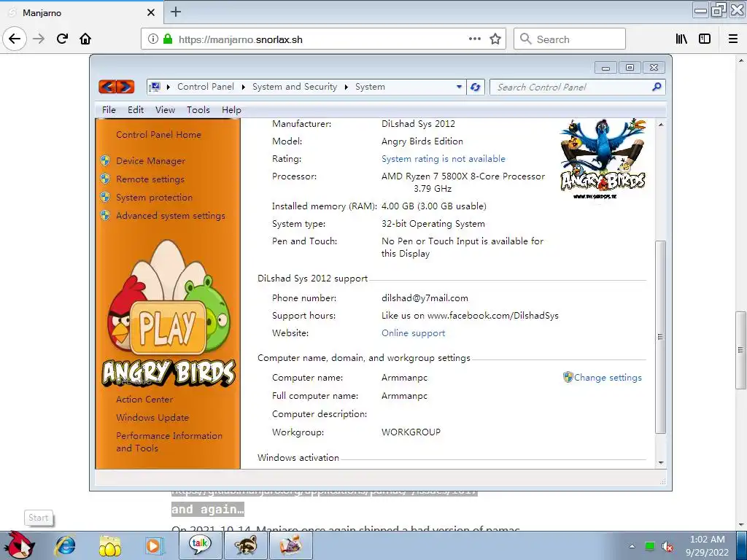Open the Firefox Library icon
This screenshot has height=560, width=747.
click(x=681, y=39)
